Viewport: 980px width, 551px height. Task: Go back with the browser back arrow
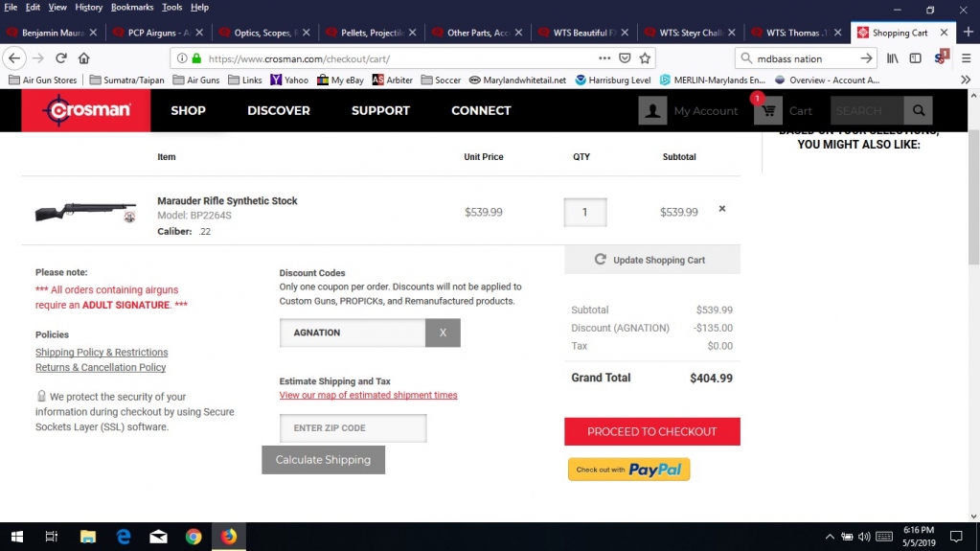point(14,58)
